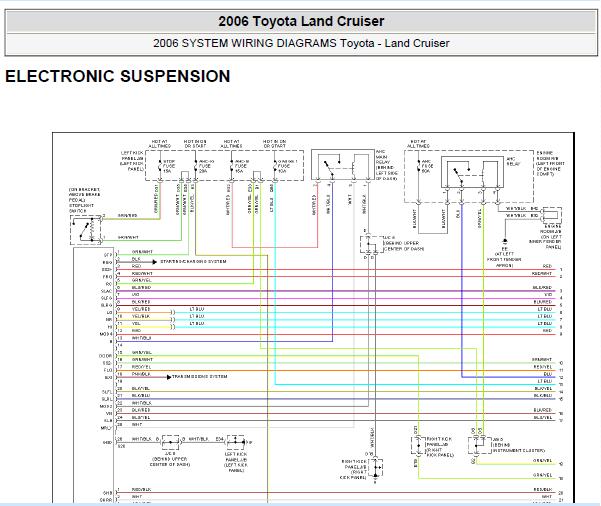Click the engine room J/B connector symbol
This screenshot has width=601, height=506.
(552, 215)
